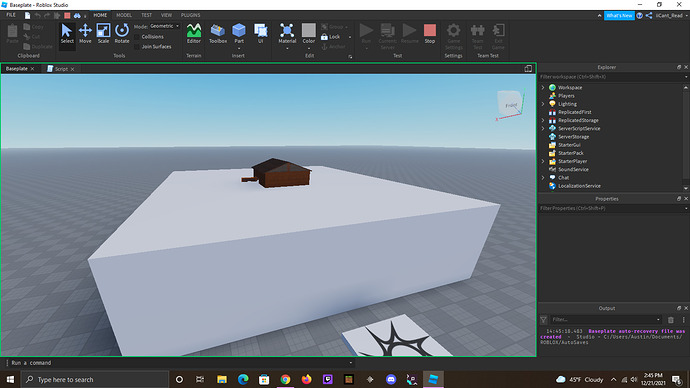Image resolution: width=690 pixels, height=388 pixels.
Task: Click the Output filter funnel icon
Action: point(543,320)
